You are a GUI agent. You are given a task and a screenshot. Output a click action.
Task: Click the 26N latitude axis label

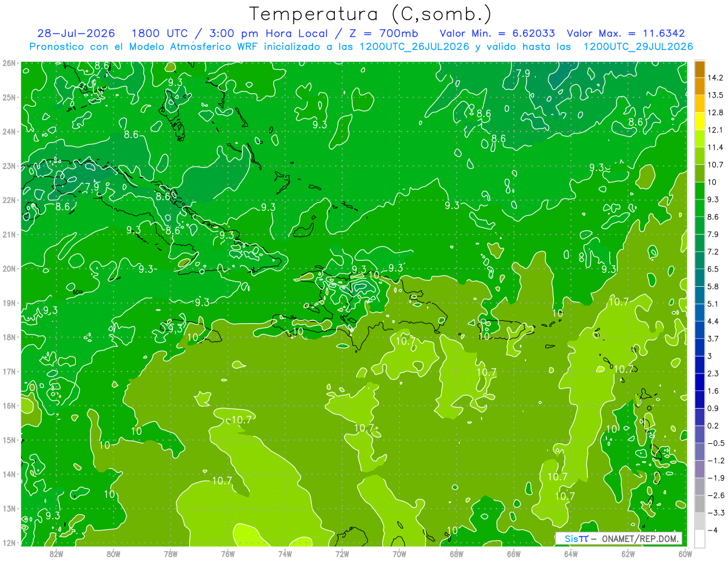pyautogui.click(x=8, y=63)
